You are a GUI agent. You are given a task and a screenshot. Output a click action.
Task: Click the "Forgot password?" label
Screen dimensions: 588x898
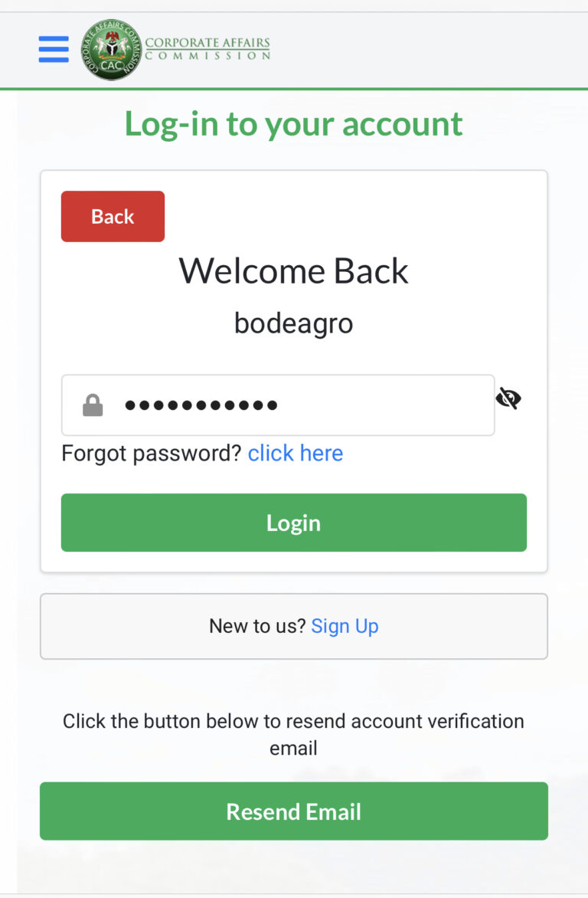click(x=152, y=454)
